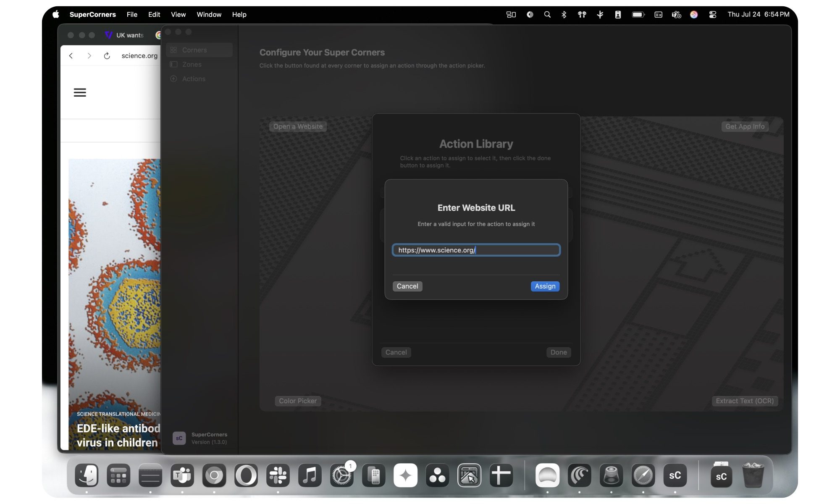The width and height of the screenshot is (840, 504).
Task: Focus the website URL text field
Action: tap(476, 250)
